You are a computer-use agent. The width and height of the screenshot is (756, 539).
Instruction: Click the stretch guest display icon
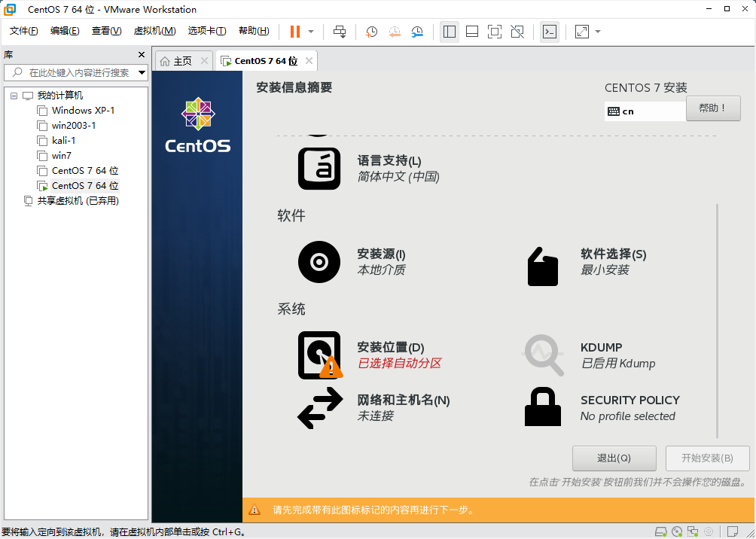[582, 32]
